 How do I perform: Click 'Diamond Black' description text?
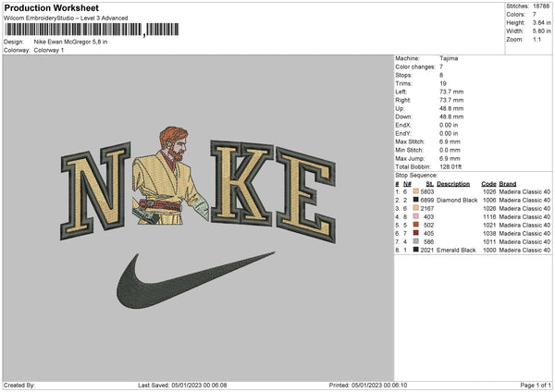(457, 201)
